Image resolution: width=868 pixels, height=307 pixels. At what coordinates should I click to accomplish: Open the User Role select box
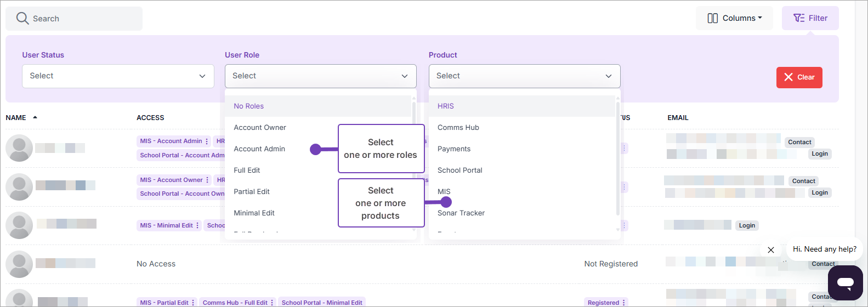[x=320, y=76]
